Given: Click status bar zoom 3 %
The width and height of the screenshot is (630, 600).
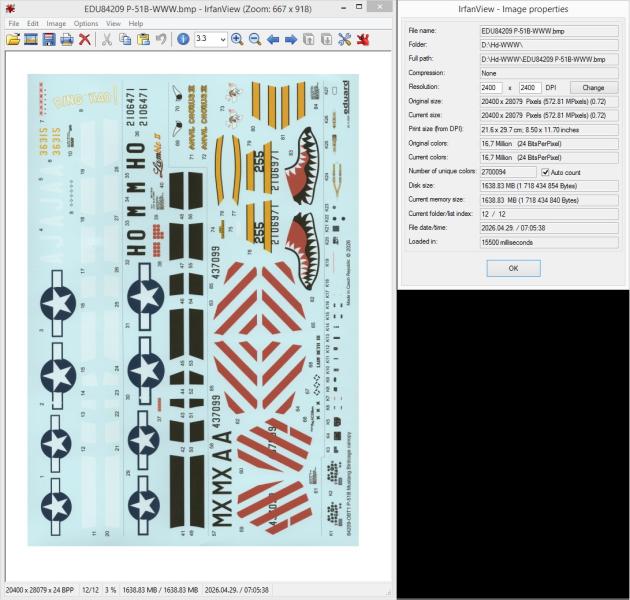Looking at the screenshot, I should (110, 590).
